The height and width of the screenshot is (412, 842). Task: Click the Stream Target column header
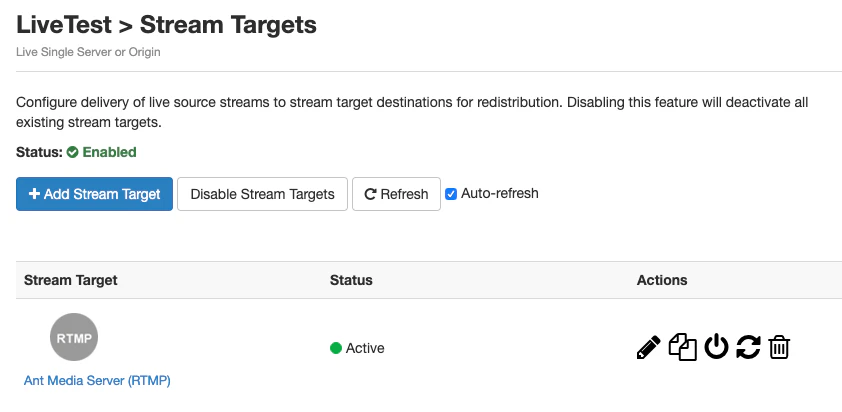[71, 280]
